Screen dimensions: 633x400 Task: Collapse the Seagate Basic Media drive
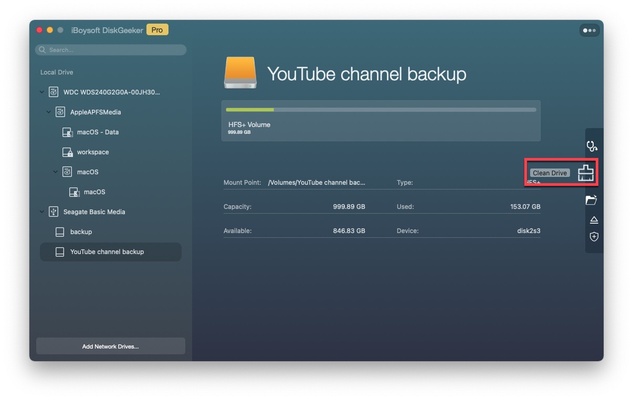click(x=41, y=212)
